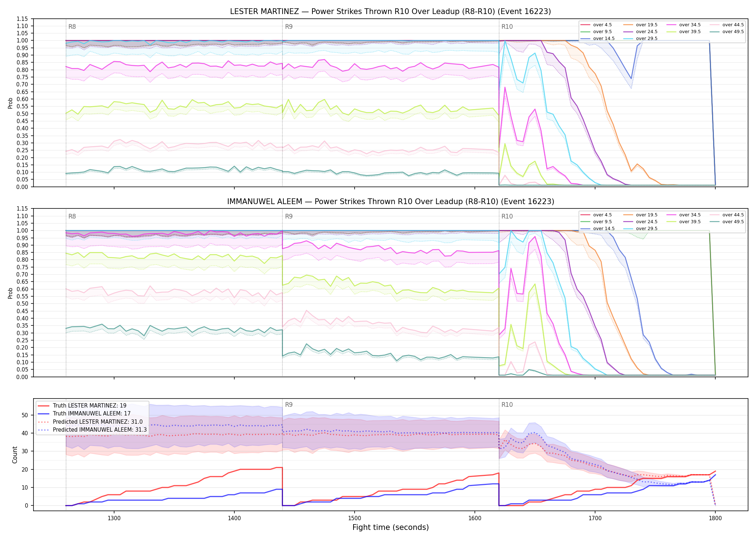Viewport: 756px width, 540px height.
Task: Click the R8 marker in Lester Martinez chart
Action: point(72,27)
